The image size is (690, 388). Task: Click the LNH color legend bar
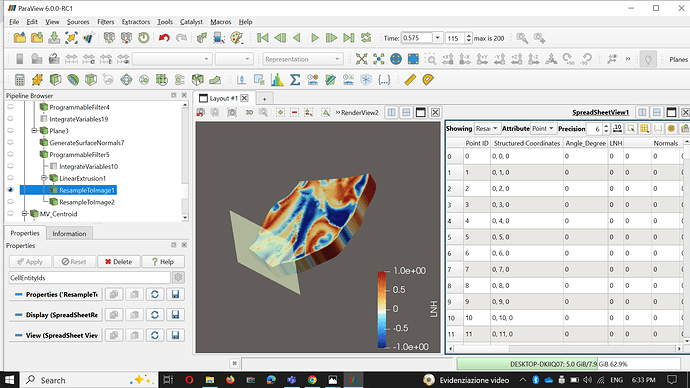382,310
